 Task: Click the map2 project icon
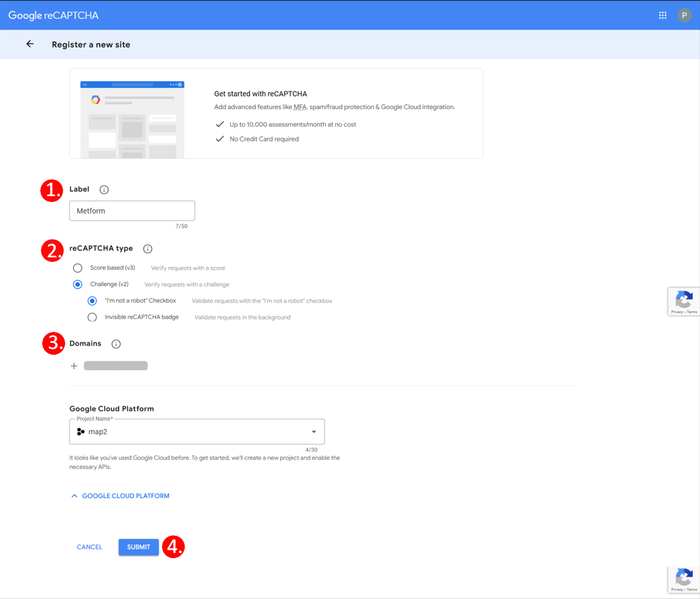click(x=81, y=432)
